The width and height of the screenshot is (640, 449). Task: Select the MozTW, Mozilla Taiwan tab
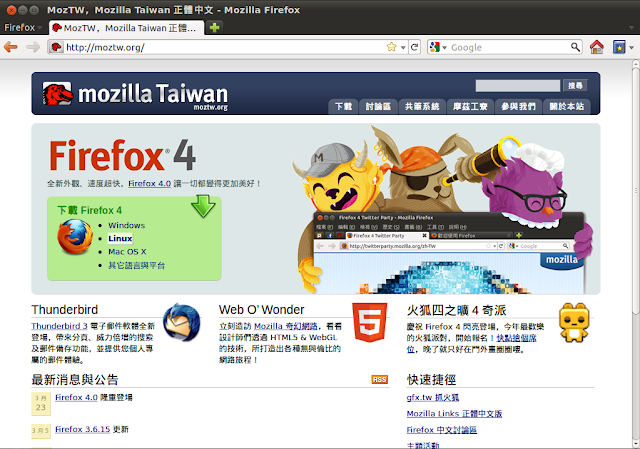click(x=125, y=27)
